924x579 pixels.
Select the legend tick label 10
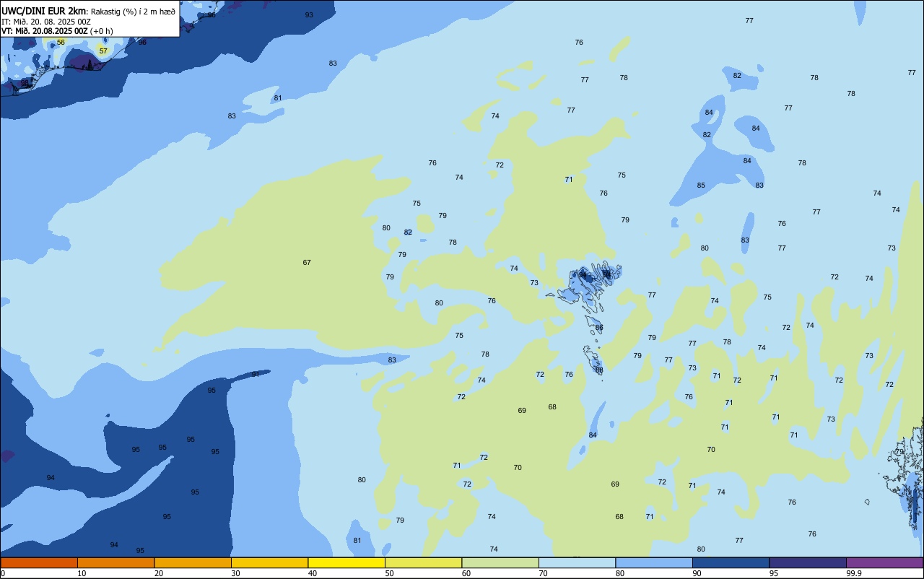[x=82, y=573]
